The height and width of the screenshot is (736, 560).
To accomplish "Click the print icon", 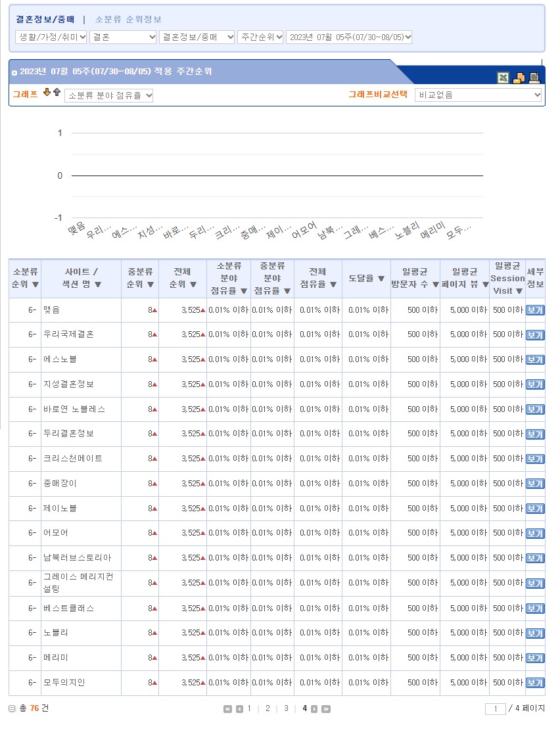I will [x=534, y=78].
